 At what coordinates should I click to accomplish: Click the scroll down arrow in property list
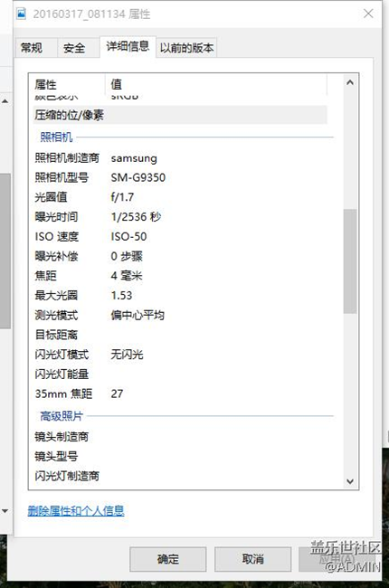350,481
